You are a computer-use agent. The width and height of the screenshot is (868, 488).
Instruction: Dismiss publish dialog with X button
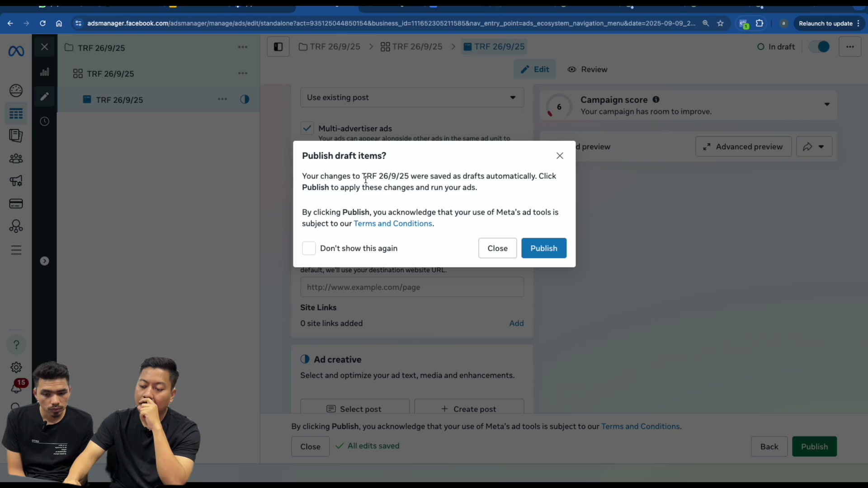pos(560,156)
